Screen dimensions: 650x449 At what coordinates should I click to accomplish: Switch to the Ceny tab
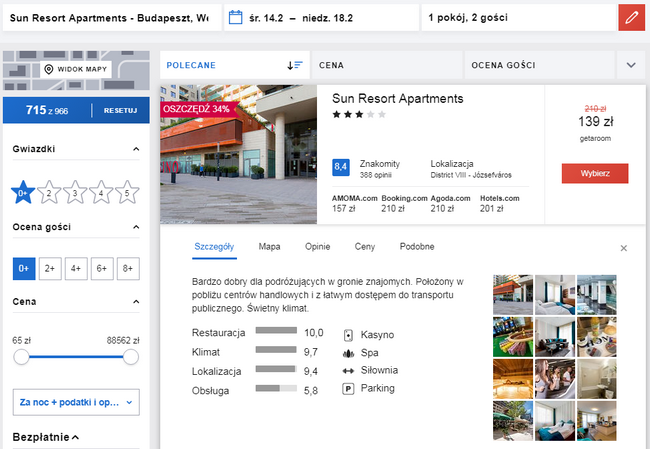(x=365, y=247)
